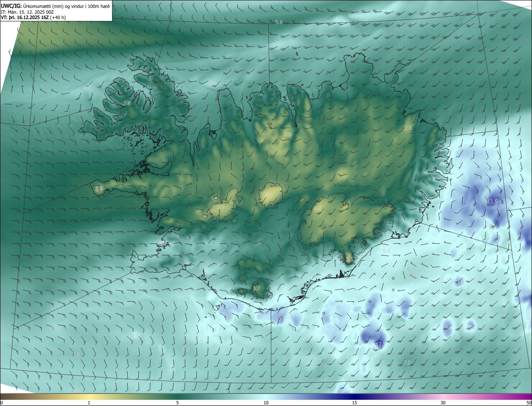
Task: Click the 0 tick label of the color scale
Action: coord(1,403)
